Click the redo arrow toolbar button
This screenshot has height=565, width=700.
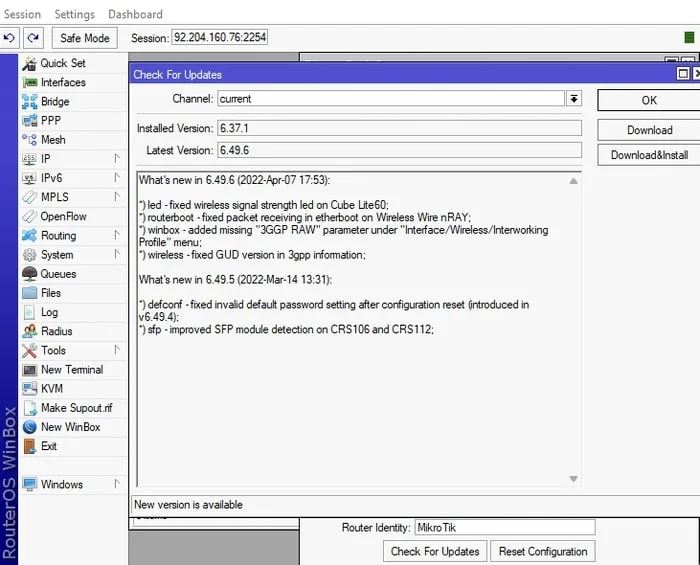point(33,38)
